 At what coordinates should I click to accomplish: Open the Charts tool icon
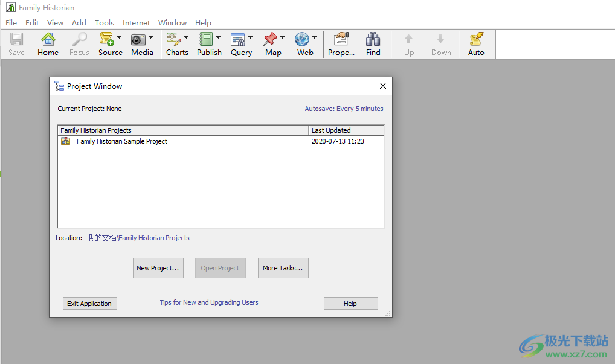click(x=174, y=40)
